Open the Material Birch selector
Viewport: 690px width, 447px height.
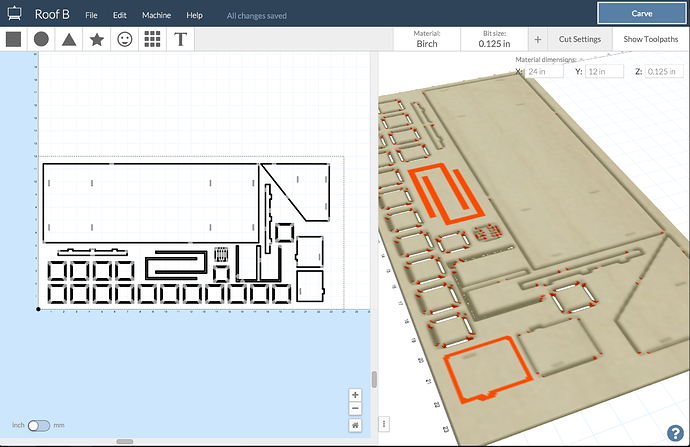(427, 39)
